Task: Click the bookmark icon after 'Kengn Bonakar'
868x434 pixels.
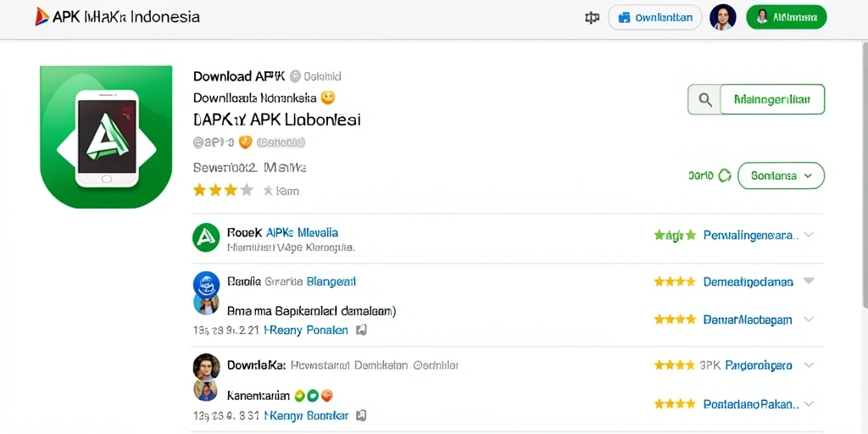Action: click(361, 415)
